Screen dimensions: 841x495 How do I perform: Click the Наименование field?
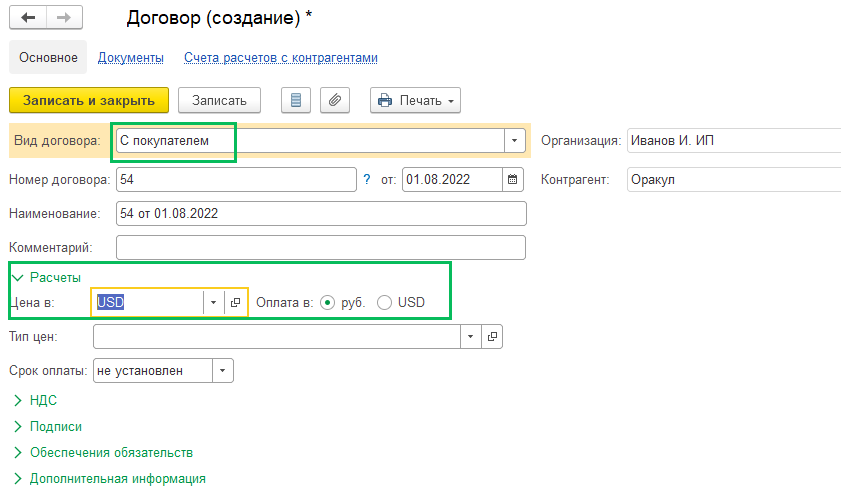pos(321,213)
